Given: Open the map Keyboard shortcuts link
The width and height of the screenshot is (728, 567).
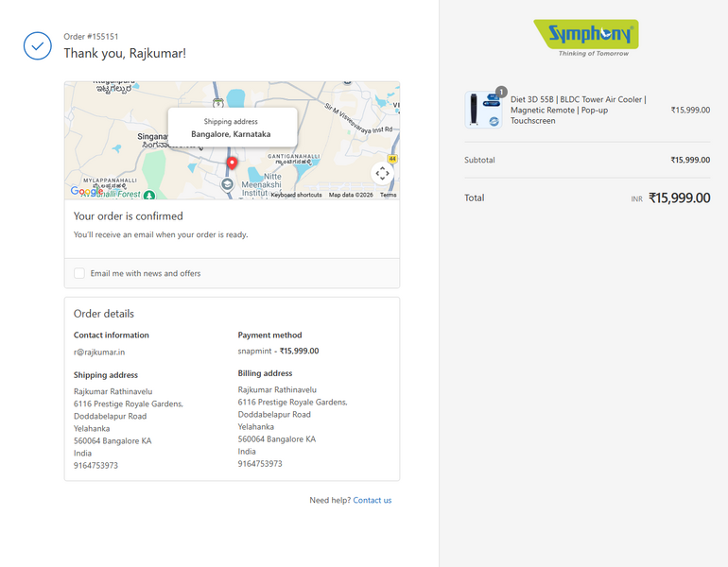Looking at the screenshot, I should [296, 195].
